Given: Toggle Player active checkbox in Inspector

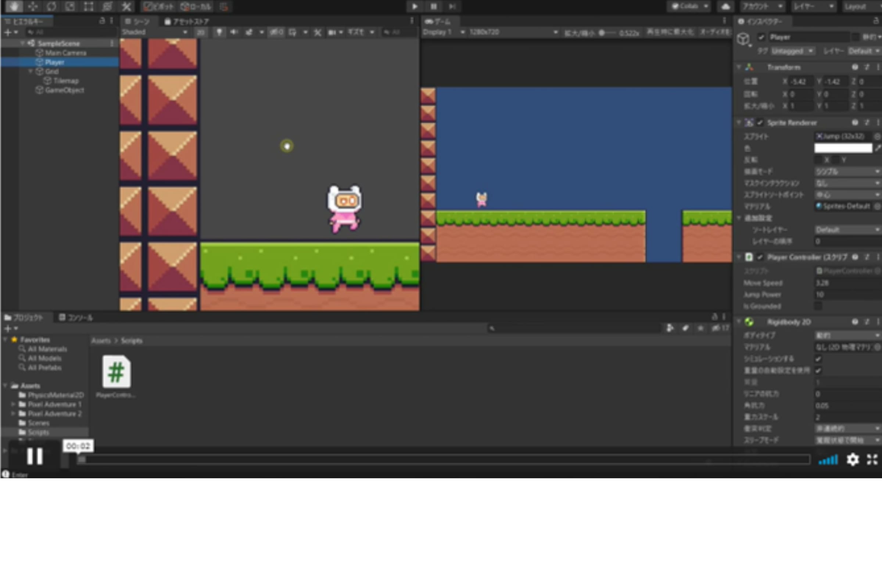Looking at the screenshot, I should 761,37.
